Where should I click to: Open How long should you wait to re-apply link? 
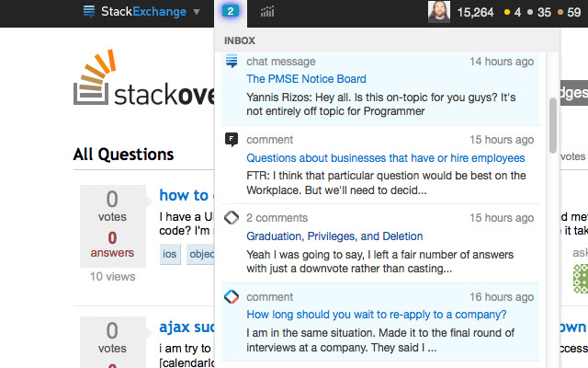(376, 315)
